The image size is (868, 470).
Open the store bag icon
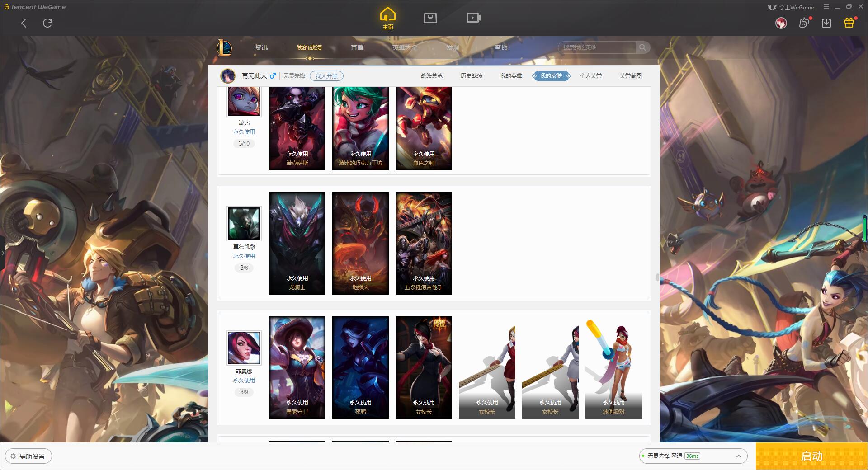(x=430, y=18)
